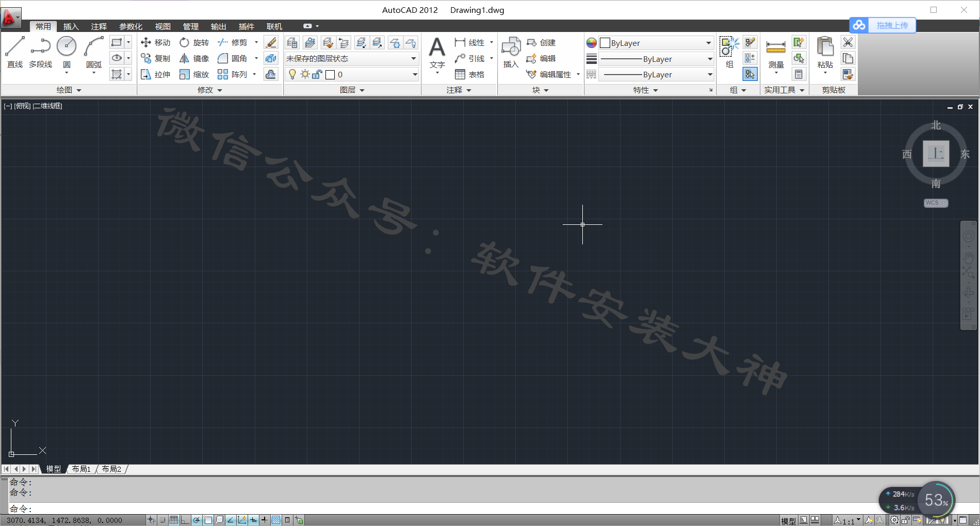This screenshot has width=980, height=526.
Task: Switch to the Manage (管理) ribbon tab
Action: [x=190, y=26]
